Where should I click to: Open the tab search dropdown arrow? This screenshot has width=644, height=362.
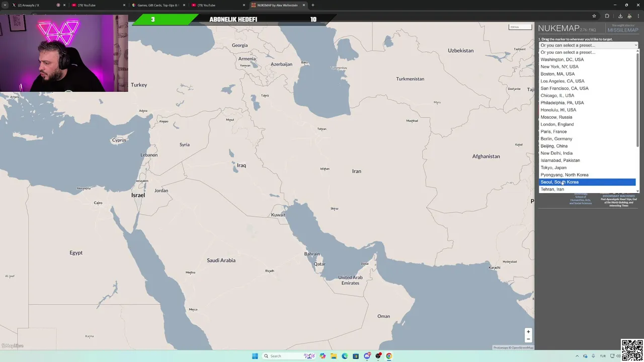[5, 5]
